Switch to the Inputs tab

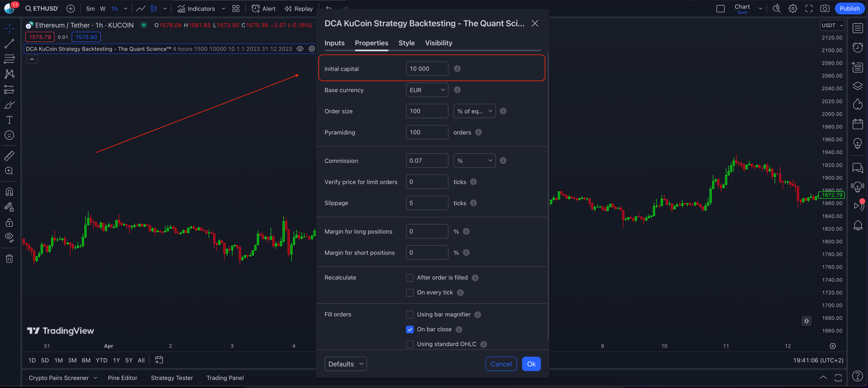click(335, 43)
